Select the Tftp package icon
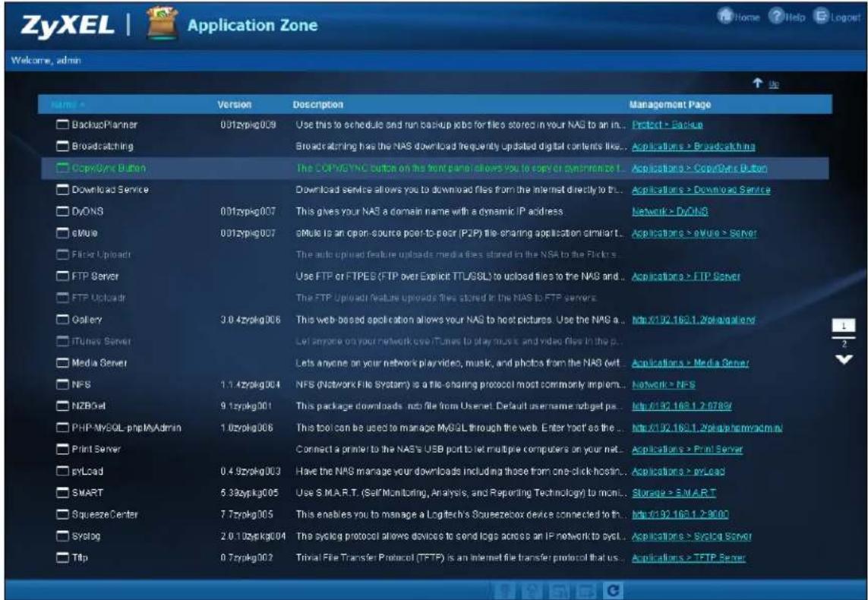868x600 pixels. point(62,557)
